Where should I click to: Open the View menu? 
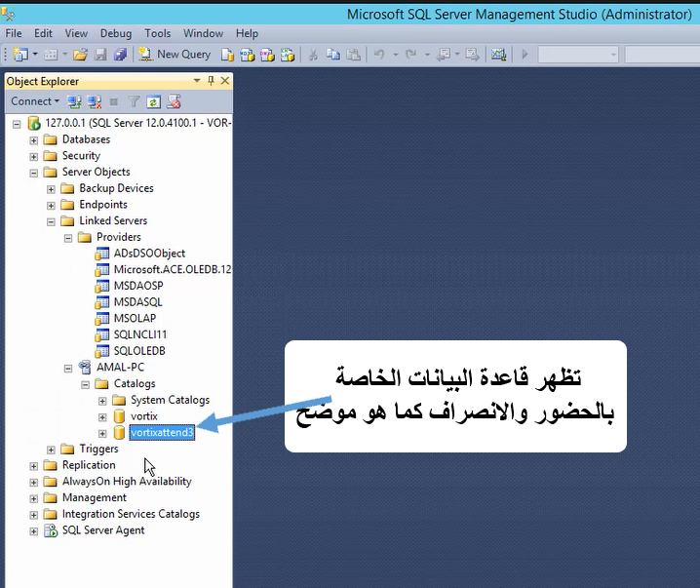[x=76, y=33]
